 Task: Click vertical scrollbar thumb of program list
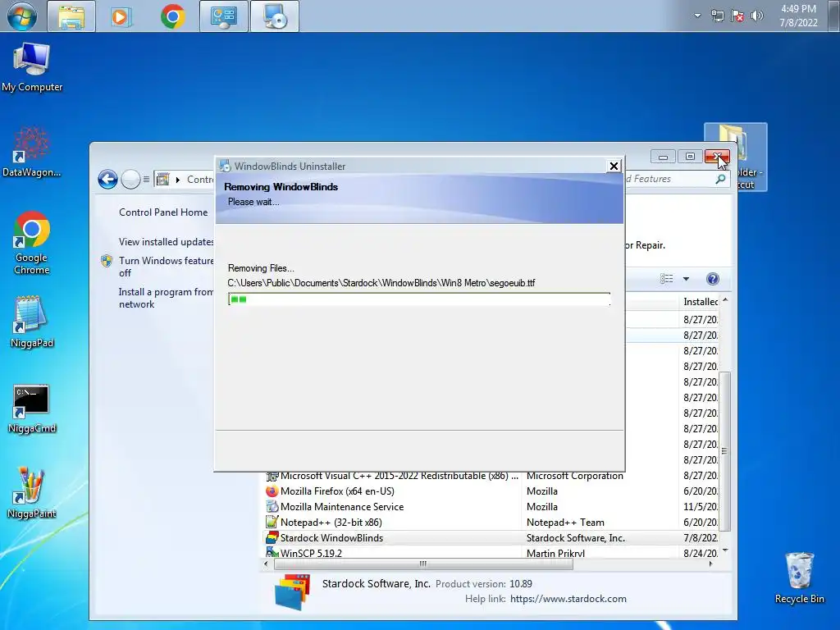tap(724, 451)
